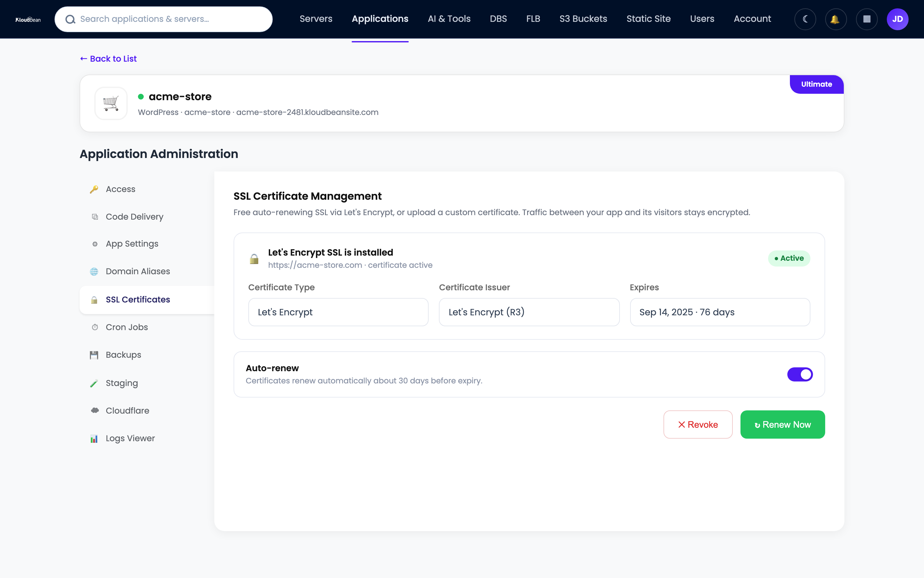Viewport: 924px width, 578px height.
Task: Open the apps grid icon
Action: click(x=866, y=19)
